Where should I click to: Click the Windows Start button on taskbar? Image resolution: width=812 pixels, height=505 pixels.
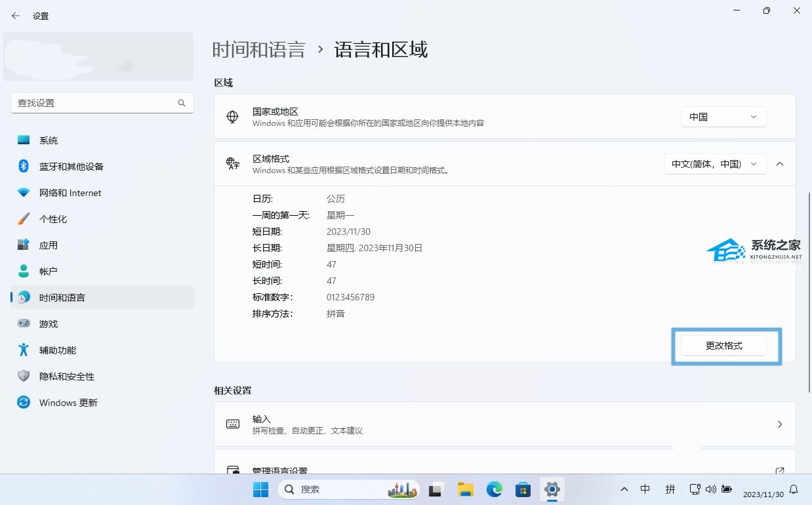click(260, 489)
